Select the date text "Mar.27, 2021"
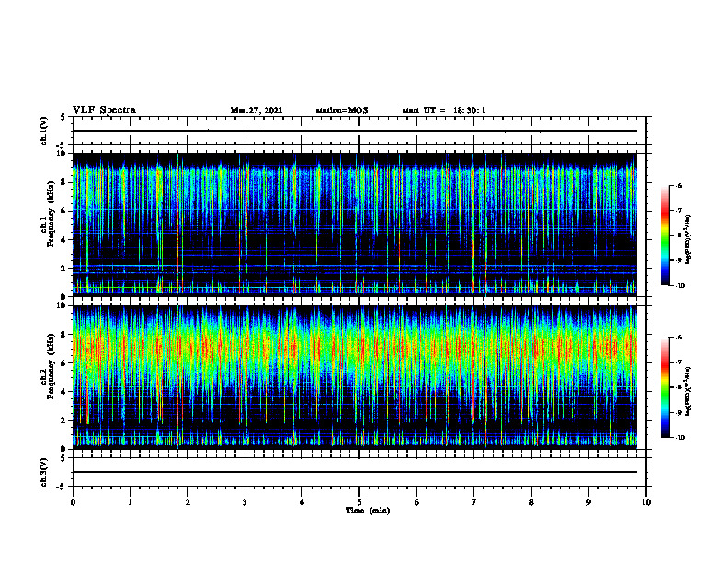 (x=256, y=110)
